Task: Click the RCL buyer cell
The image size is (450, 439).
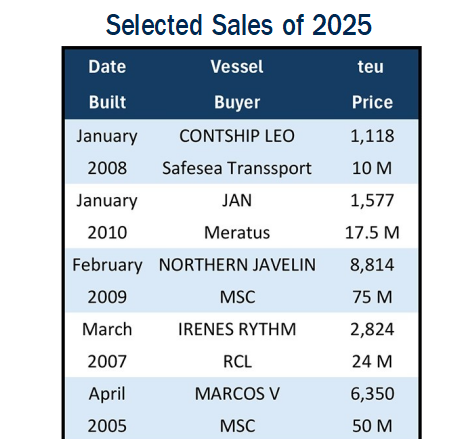Action: pos(237,362)
